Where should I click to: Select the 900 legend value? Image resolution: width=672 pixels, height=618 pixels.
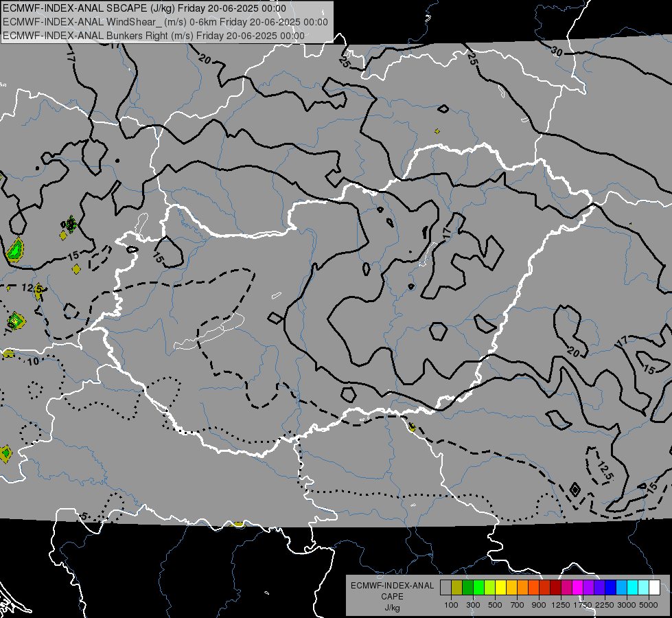click(539, 605)
